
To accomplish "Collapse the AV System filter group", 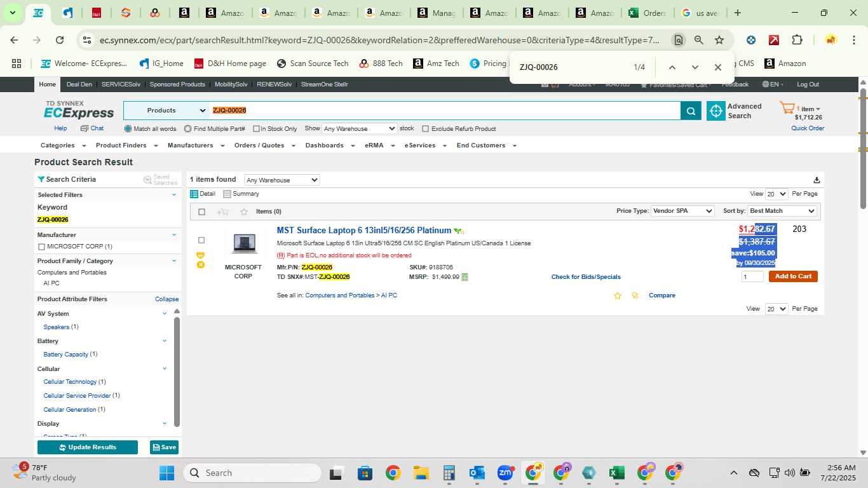I will coord(165,313).
